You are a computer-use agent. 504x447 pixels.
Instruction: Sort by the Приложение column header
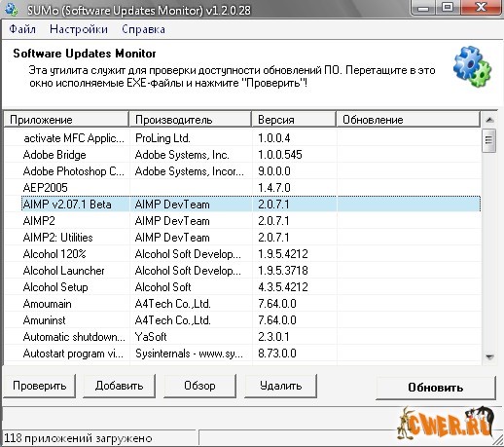66,120
